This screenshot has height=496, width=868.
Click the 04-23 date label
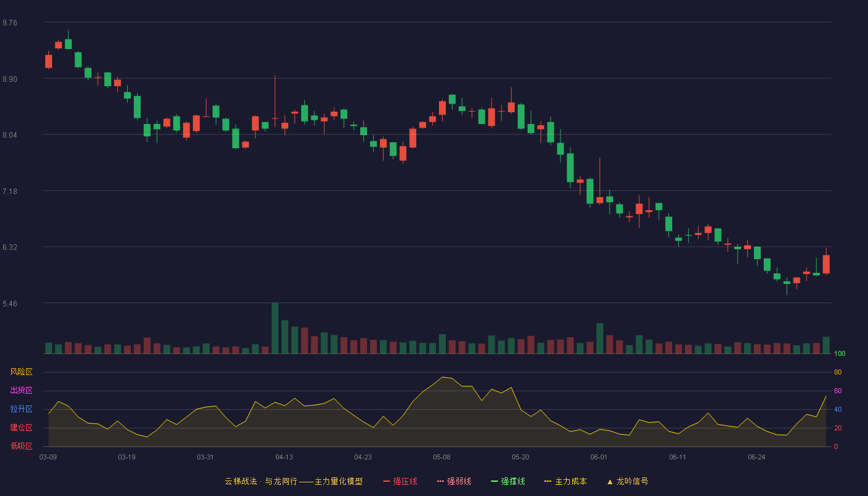pyautogui.click(x=363, y=457)
